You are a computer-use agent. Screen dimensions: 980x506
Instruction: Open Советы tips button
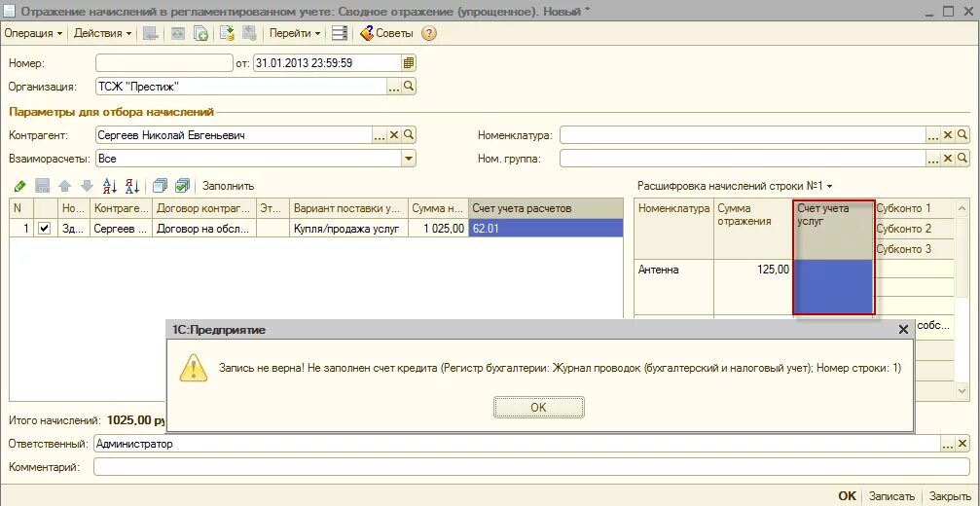pos(387,34)
